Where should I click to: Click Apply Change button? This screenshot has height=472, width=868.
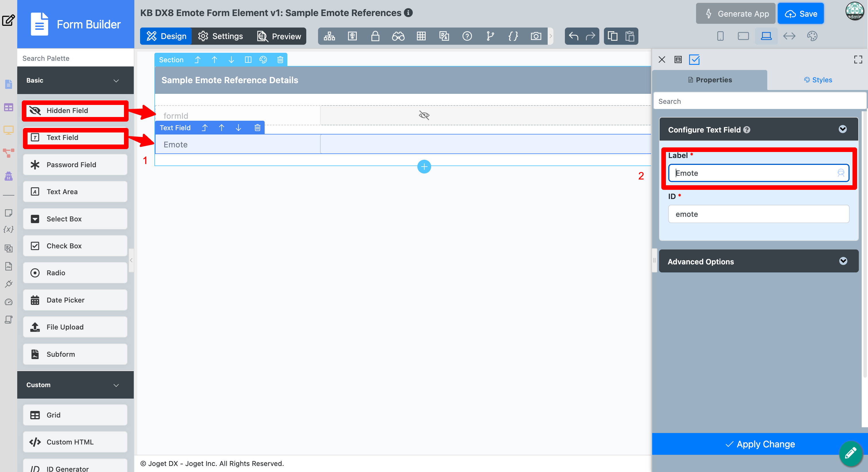coord(759,444)
